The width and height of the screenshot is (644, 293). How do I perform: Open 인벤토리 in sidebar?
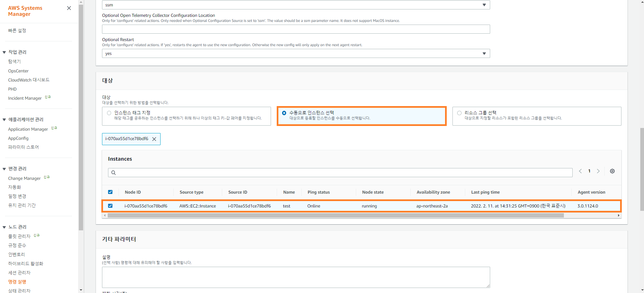(x=16, y=255)
